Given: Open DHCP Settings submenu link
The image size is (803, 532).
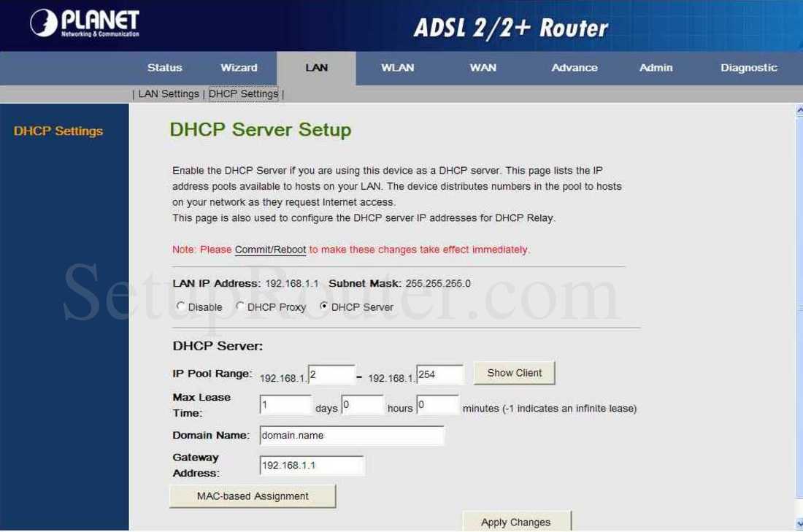Looking at the screenshot, I should pyautogui.click(x=243, y=94).
